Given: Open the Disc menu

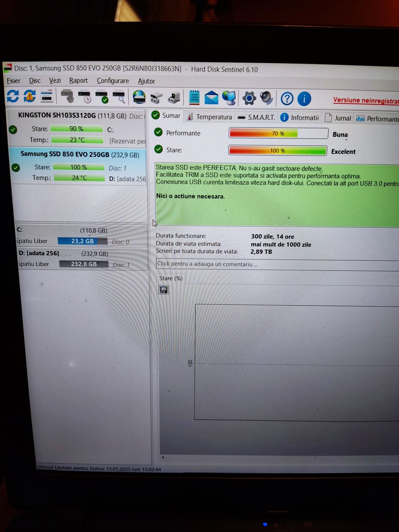Looking at the screenshot, I should pyautogui.click(x=35, y=81).
